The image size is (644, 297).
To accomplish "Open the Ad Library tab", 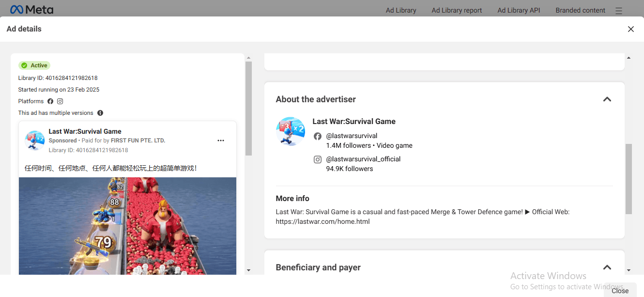I will pos(400,10).
